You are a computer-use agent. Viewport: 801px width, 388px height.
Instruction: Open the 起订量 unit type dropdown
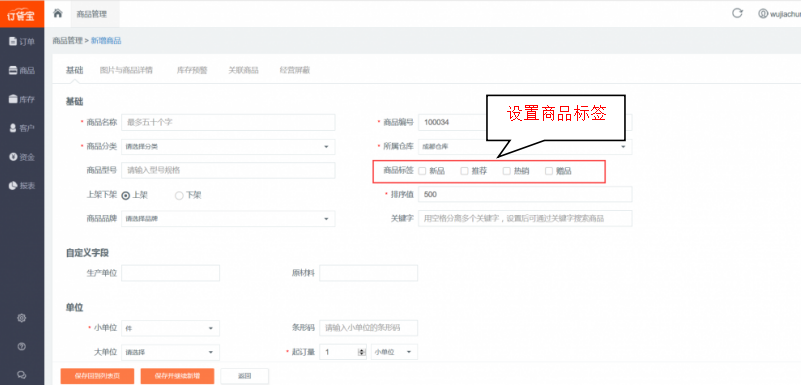point(394,352)
